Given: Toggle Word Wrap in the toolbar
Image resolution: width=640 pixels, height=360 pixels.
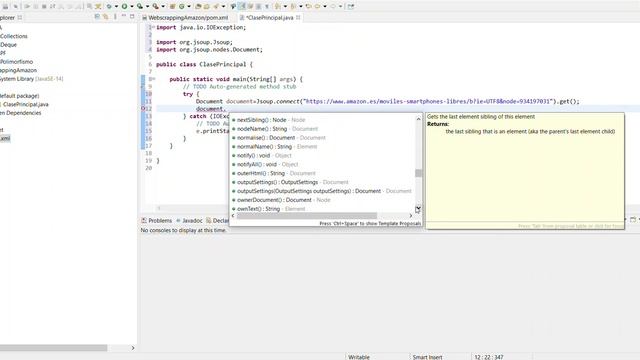Looking at the screenshot, I should coord(250,7).
